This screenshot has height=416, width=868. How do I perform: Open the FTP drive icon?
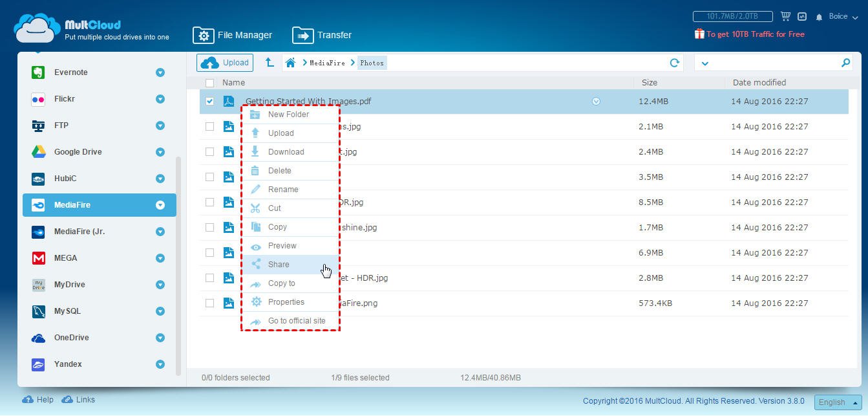click(38, 126)
